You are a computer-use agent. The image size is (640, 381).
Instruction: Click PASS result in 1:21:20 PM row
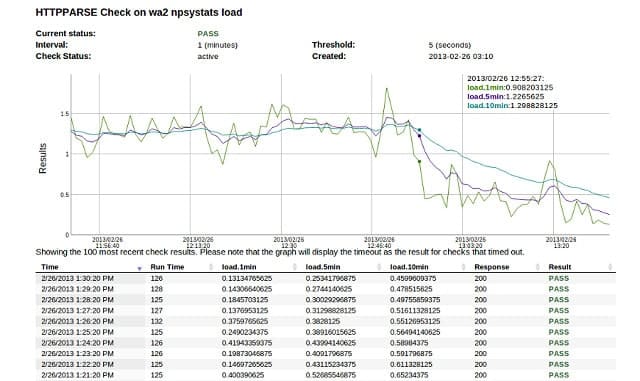(559, 375)
